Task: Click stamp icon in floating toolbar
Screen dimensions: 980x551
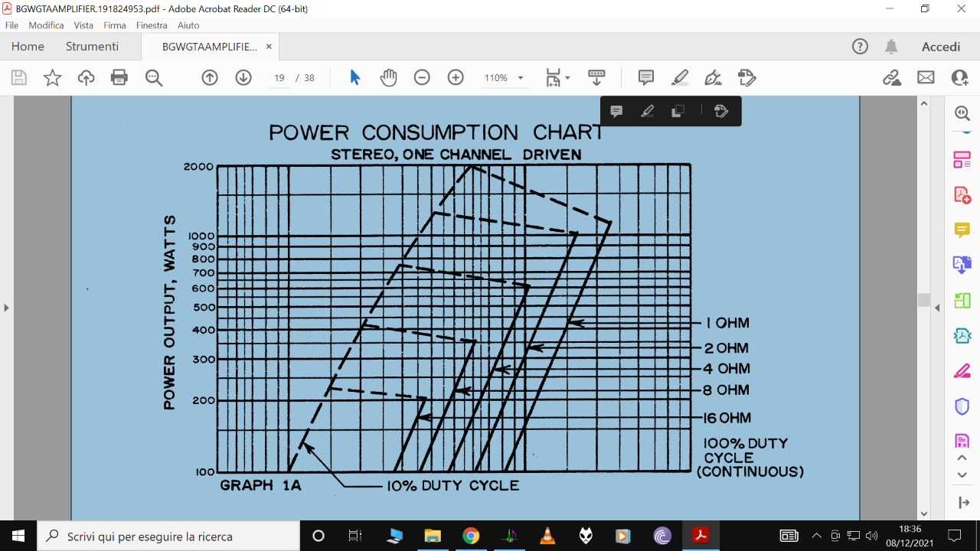Action: (x=720, y=112)
